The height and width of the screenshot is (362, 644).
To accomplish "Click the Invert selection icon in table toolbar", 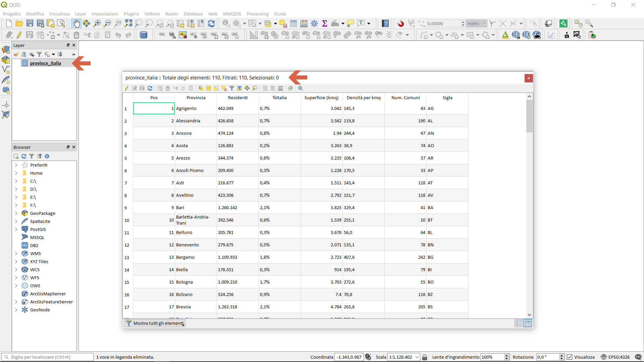I will [216, 88].
